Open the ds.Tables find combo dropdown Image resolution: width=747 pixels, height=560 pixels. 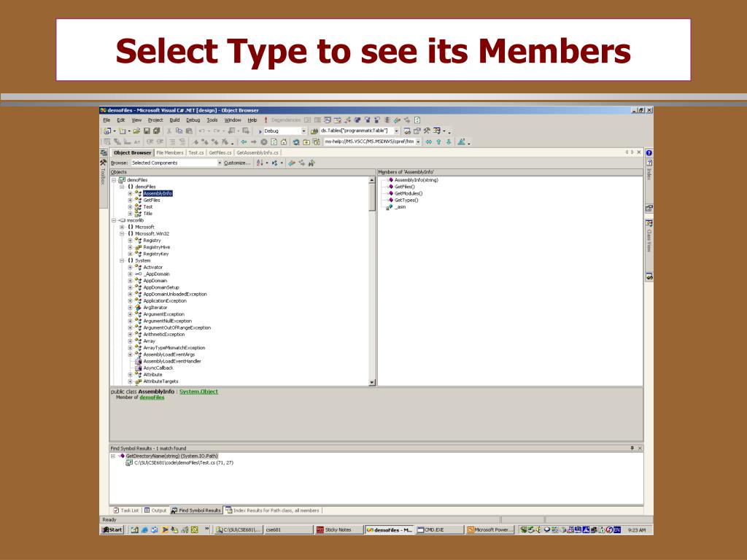(x=396, y=131)
